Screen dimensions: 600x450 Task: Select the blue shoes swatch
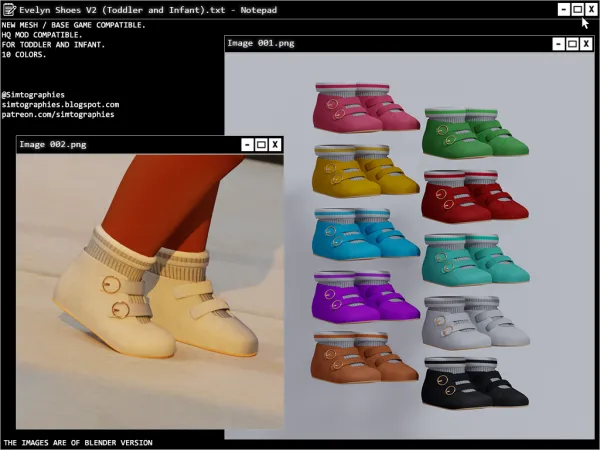click(366, 234)
